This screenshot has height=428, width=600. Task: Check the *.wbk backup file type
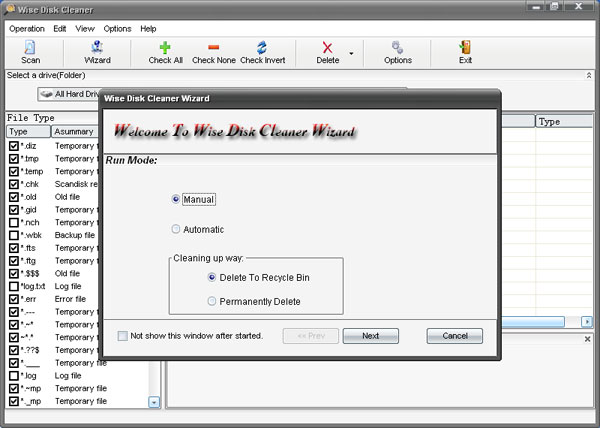click(x=14, y=235)
